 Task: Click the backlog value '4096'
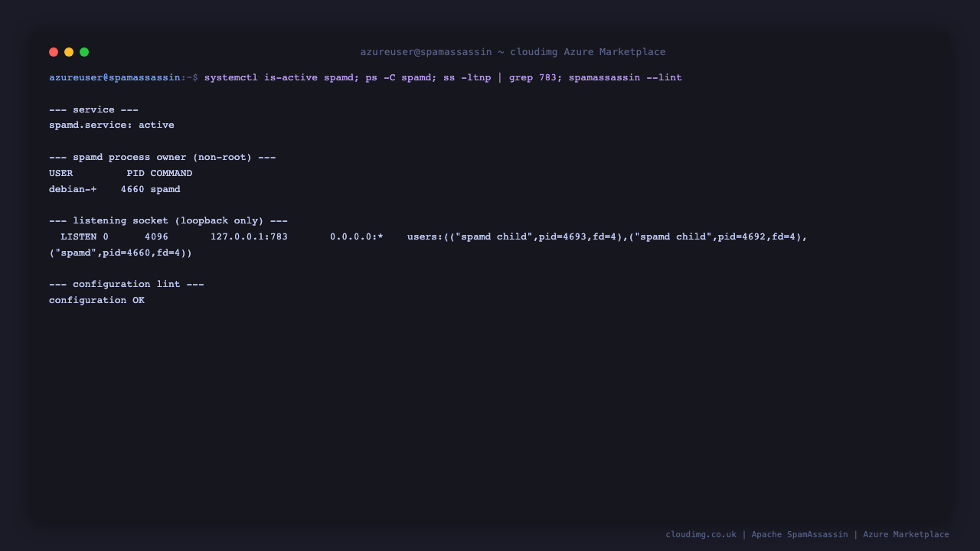pos(156,237)
